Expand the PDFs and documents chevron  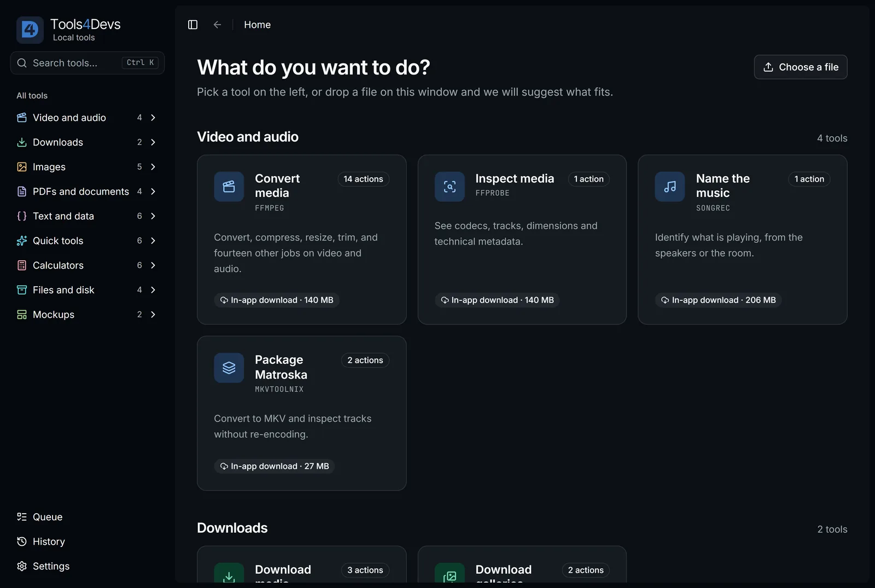pos(153,191)
